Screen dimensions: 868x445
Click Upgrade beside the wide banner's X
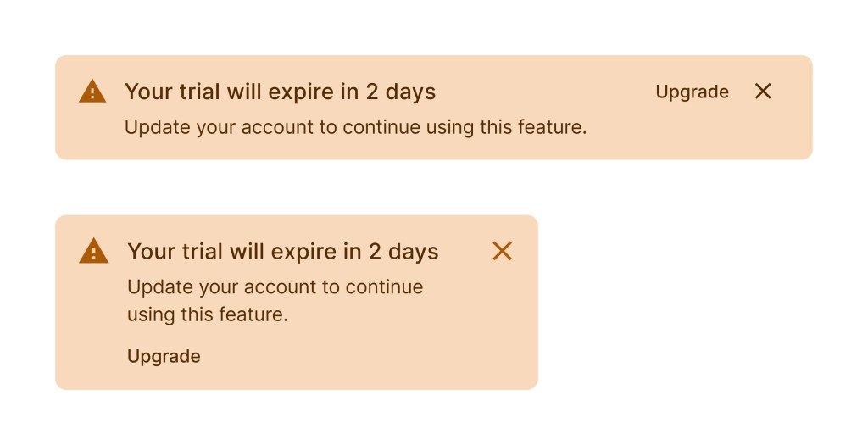(x=692, y=92)
